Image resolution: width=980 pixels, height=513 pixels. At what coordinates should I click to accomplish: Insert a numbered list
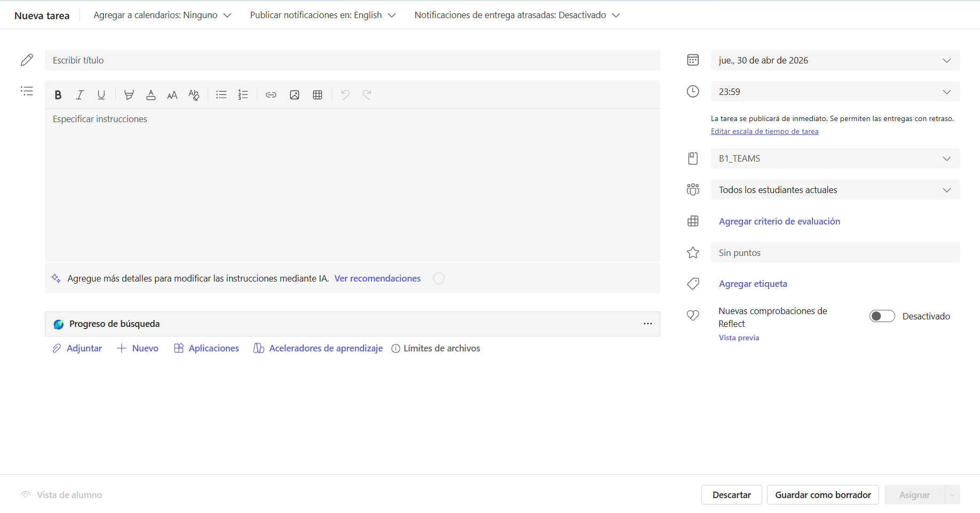243,95
